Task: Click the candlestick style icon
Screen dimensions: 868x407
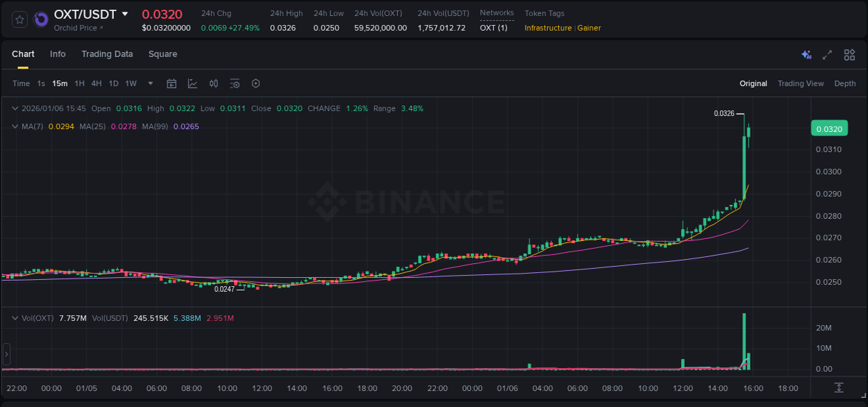Action: [x=213, y=83]
